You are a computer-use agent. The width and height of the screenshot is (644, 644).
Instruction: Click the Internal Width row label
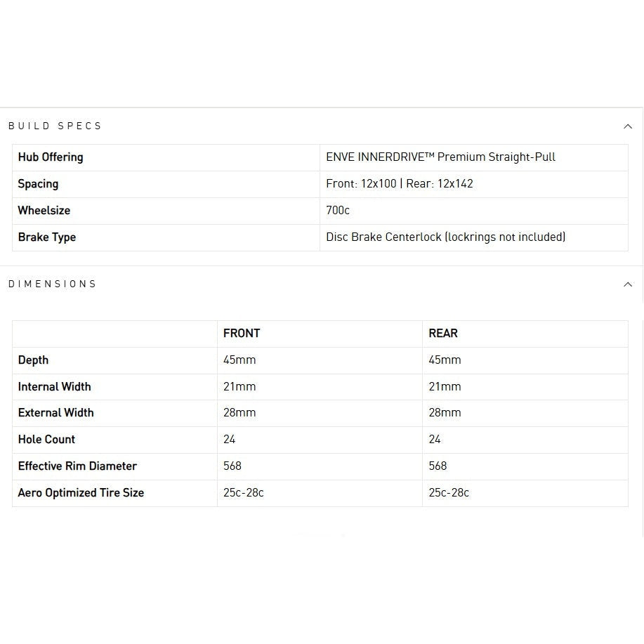pos(54,387)
